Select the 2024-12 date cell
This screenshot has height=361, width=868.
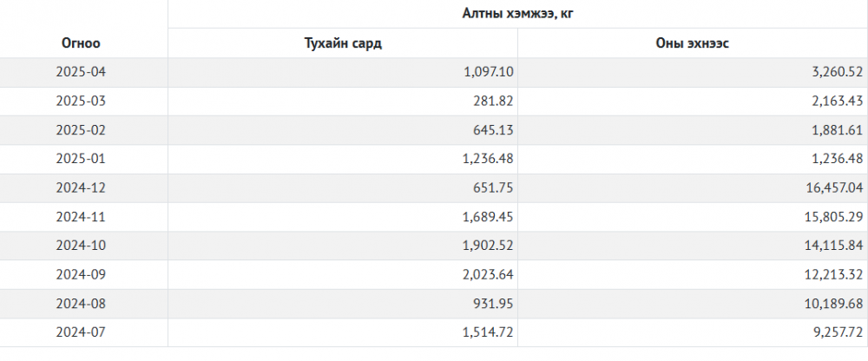(x=81, y=187)
